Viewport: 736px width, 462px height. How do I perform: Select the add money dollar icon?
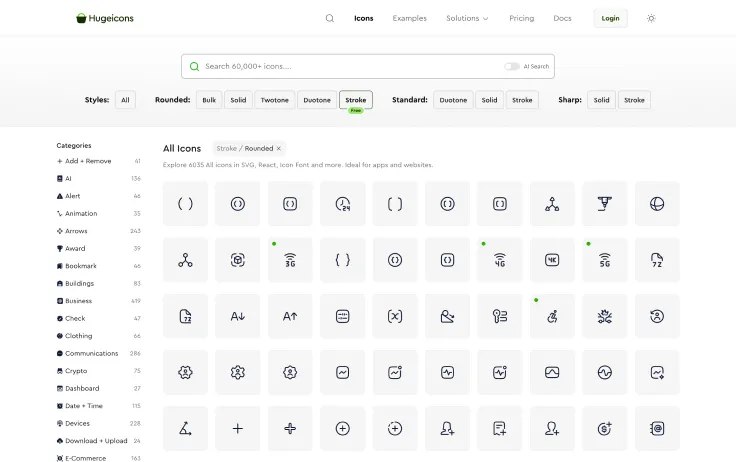click(605, 428)
